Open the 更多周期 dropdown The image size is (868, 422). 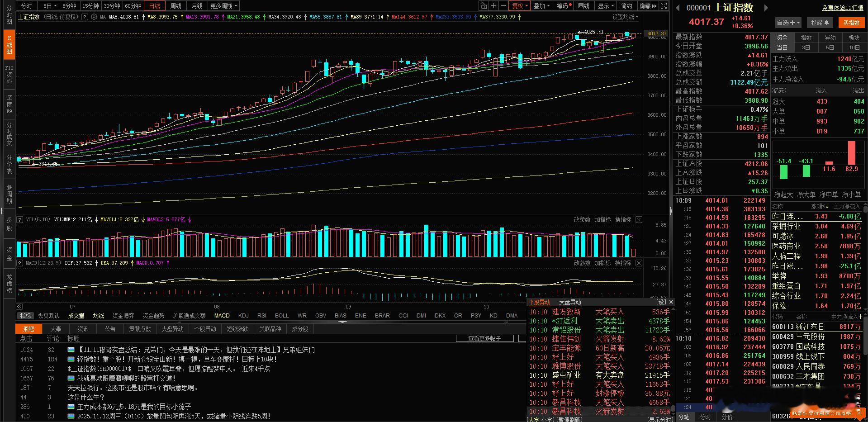[x=224, y=6]
